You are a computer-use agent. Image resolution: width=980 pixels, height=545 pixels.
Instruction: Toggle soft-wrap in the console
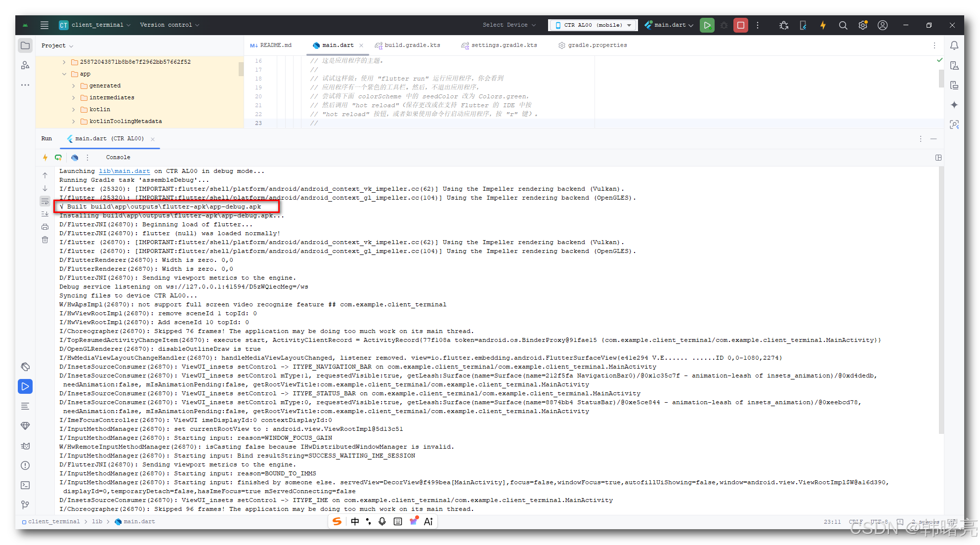tap(45, 201)
